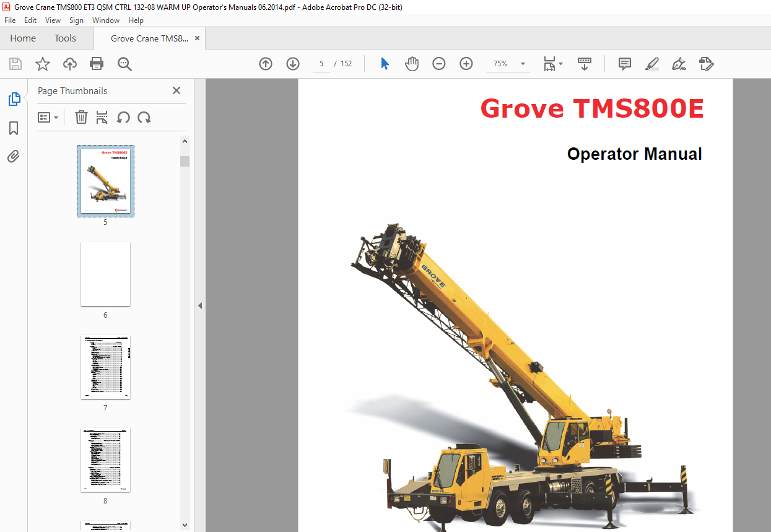The height and width of the screenshot is (532, 771).
Task: Select page 7 thumbnail
Action: pyautogui.click(x=105, y=367)
